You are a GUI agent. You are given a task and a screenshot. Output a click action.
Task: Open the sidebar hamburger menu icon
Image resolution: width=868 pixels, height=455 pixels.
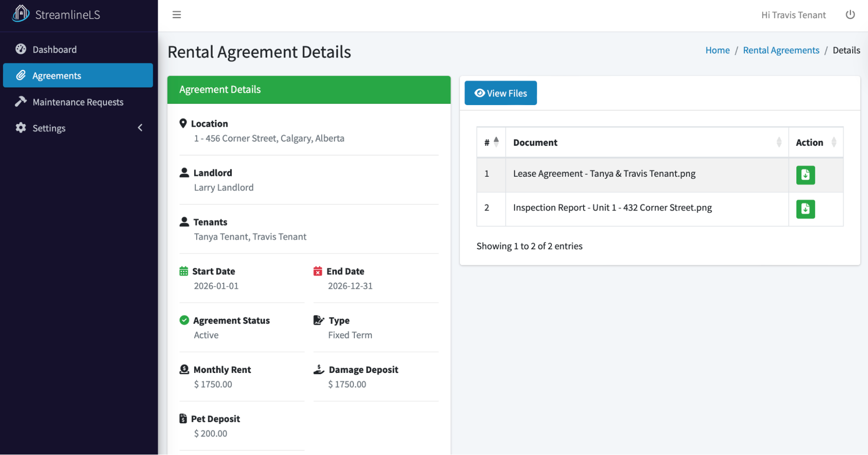pos(176,14)
